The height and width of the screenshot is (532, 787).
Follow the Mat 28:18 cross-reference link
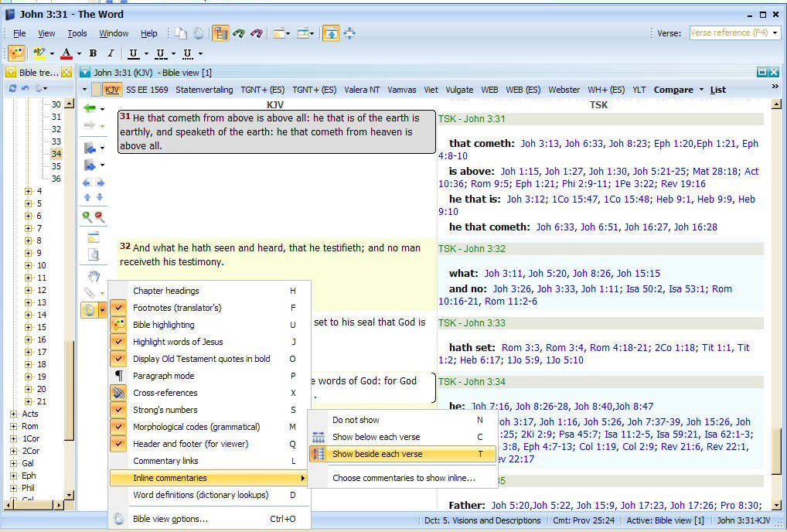[x=715, y=171]
